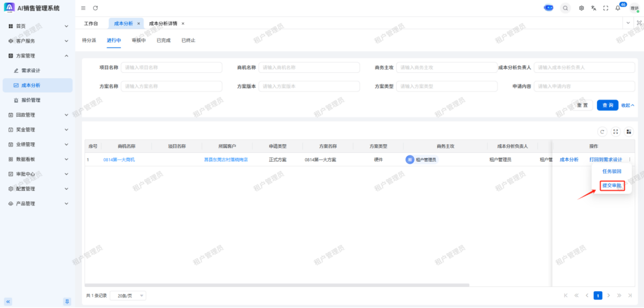Click the search magnifier in header

[565, 8]
